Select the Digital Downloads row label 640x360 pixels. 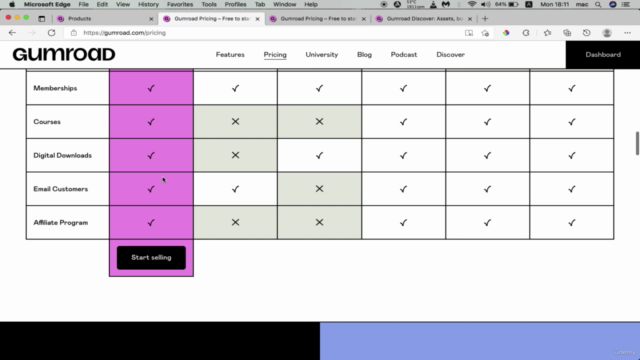click(62, 156)
